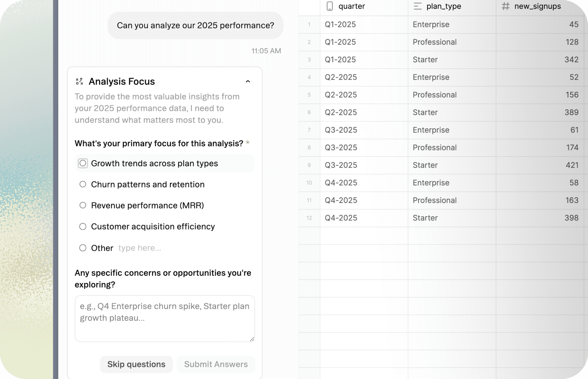
Task: Select Churn patterns and retention option
Action: (83, 184)
